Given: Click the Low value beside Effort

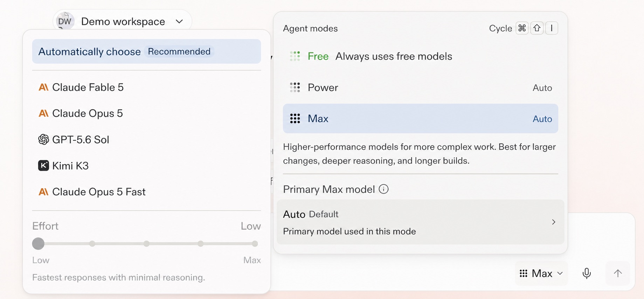Looking at the screenshot, I should [x=251, y=226].
